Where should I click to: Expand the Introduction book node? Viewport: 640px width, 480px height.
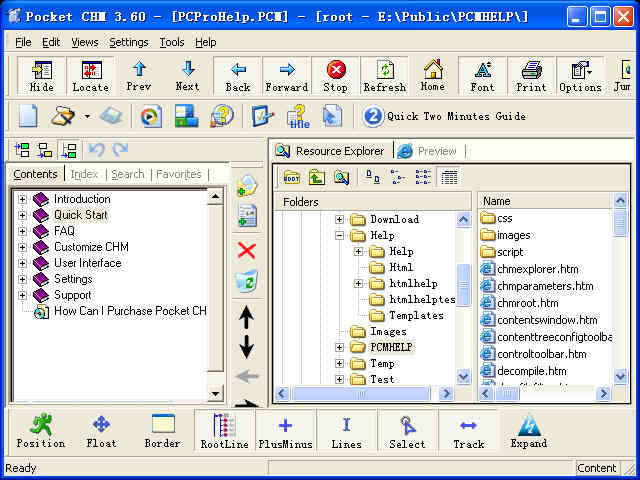22,199
